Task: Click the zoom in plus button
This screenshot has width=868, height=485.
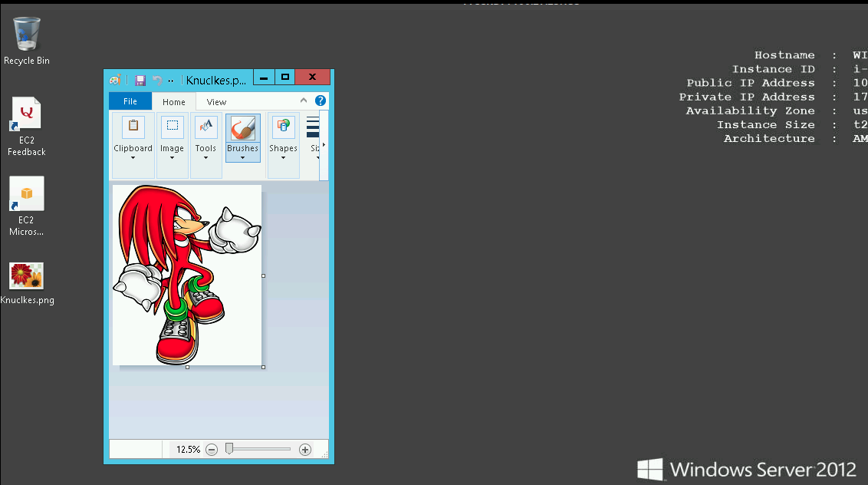Action: click(x=304, y=450)
